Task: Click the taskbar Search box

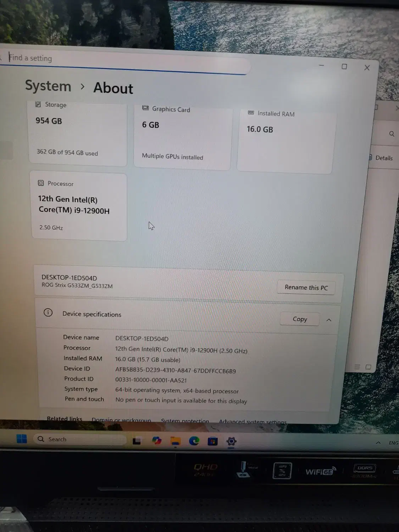Action: click(x=80, y=439)
